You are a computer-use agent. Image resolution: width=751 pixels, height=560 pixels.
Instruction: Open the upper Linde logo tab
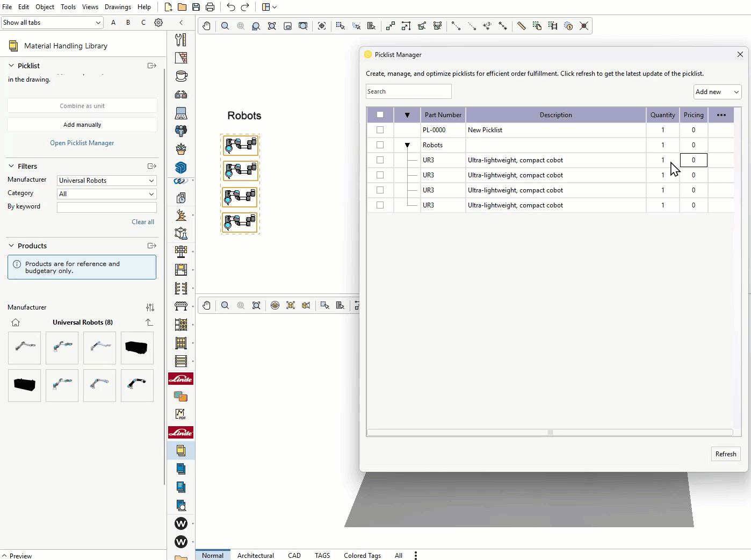pos(181,379)
